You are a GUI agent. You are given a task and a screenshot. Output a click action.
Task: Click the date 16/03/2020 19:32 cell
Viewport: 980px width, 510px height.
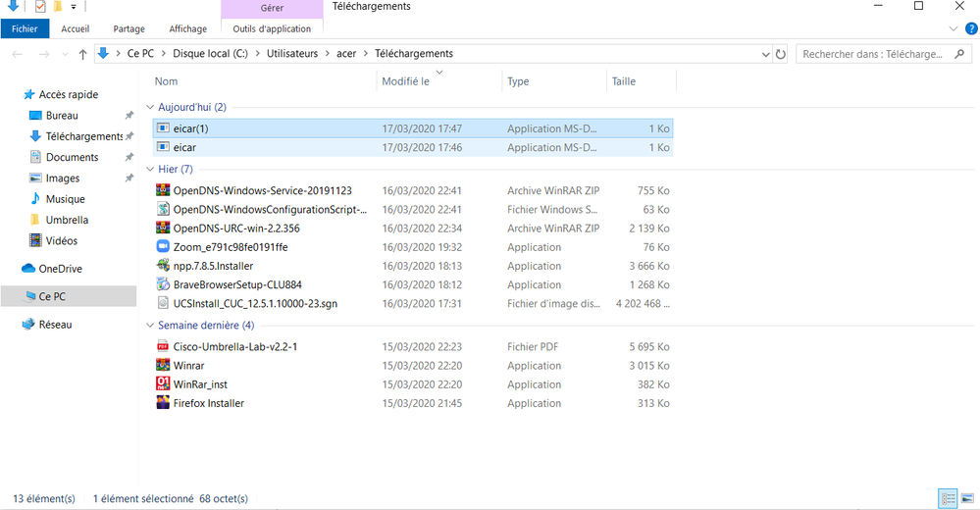[422, 247]
